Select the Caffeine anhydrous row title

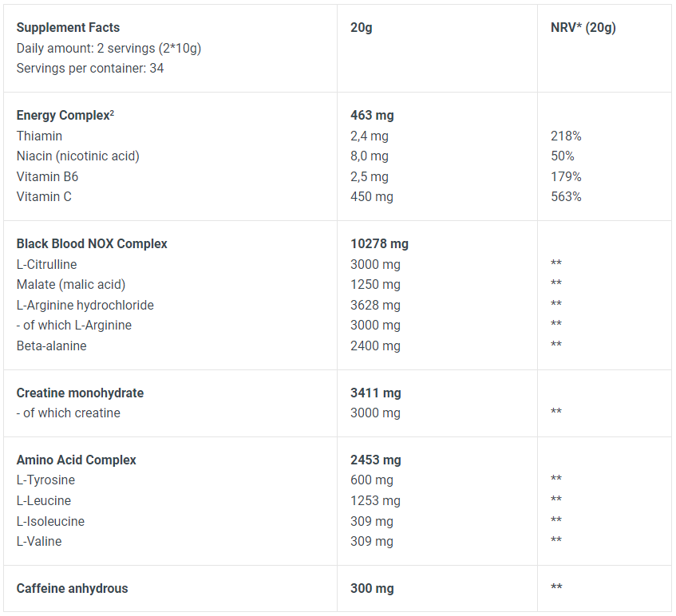[73, 588]
